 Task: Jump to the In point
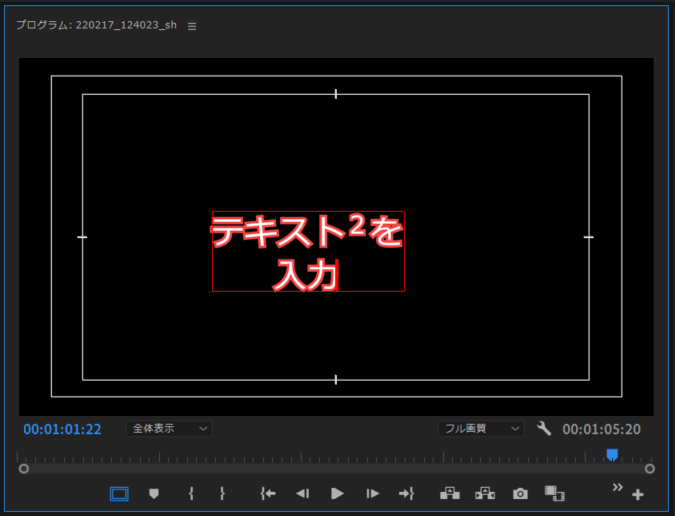pyautogui.click(x=267, y=493)
